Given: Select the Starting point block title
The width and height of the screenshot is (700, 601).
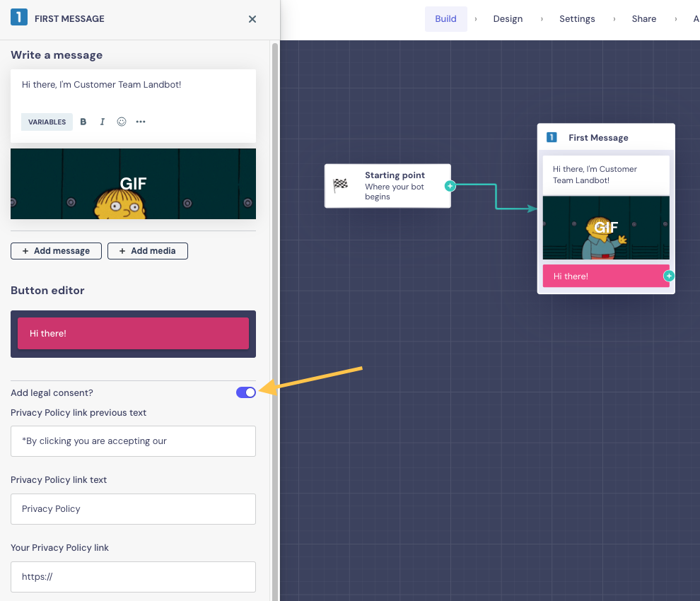Looking at the screenshot, I should pos(395,175).
